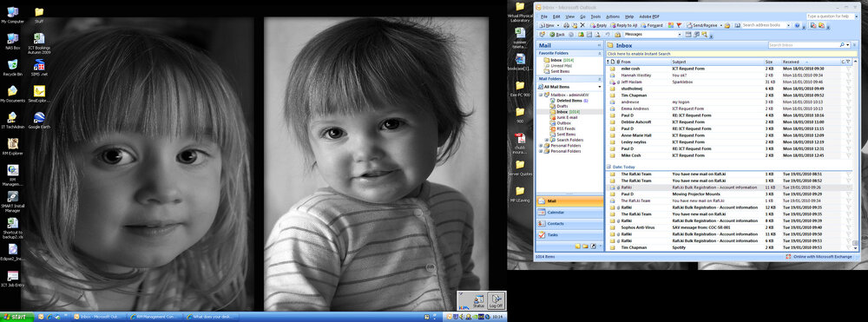Toggle flag on Hannah Westley email row
Image resolution: width=868 pixels, height=322 pixels.
849,76
